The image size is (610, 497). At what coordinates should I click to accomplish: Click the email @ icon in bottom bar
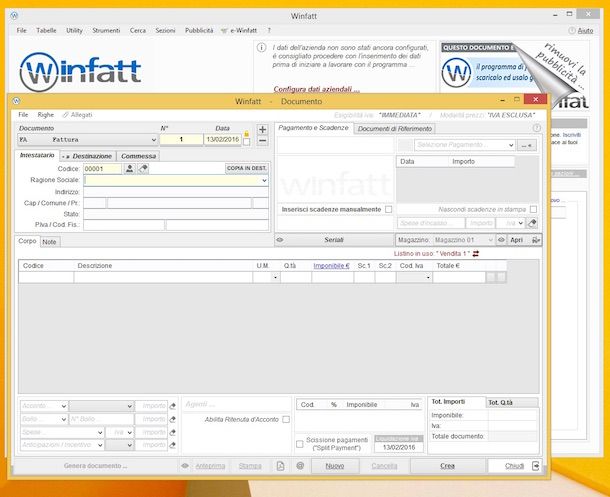click(x=300, y=465)
